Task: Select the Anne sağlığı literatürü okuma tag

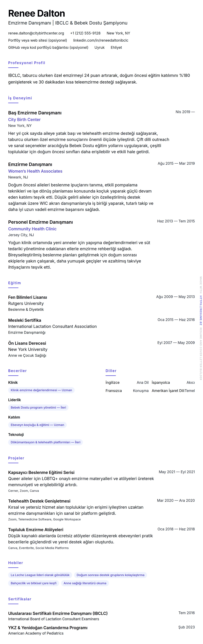Action: pos(85,583)
